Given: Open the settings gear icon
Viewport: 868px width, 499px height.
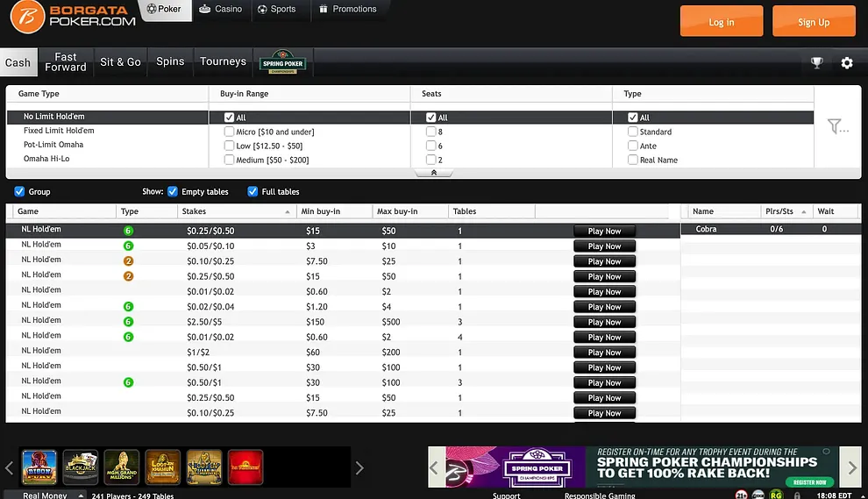Looking at the screenshot, I should coord(847,62).
